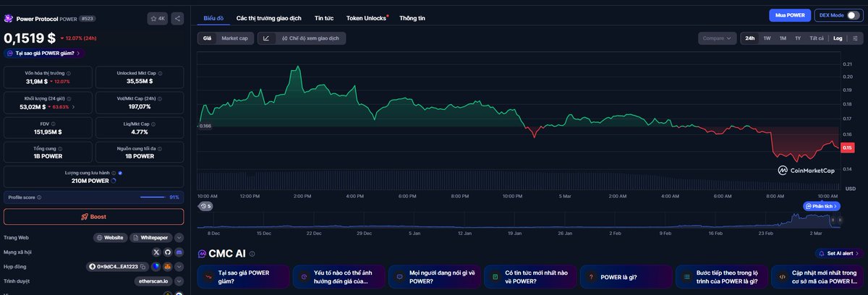Open the Discord social link
Viewport: 868px width, 295px height.
(179, 252)
